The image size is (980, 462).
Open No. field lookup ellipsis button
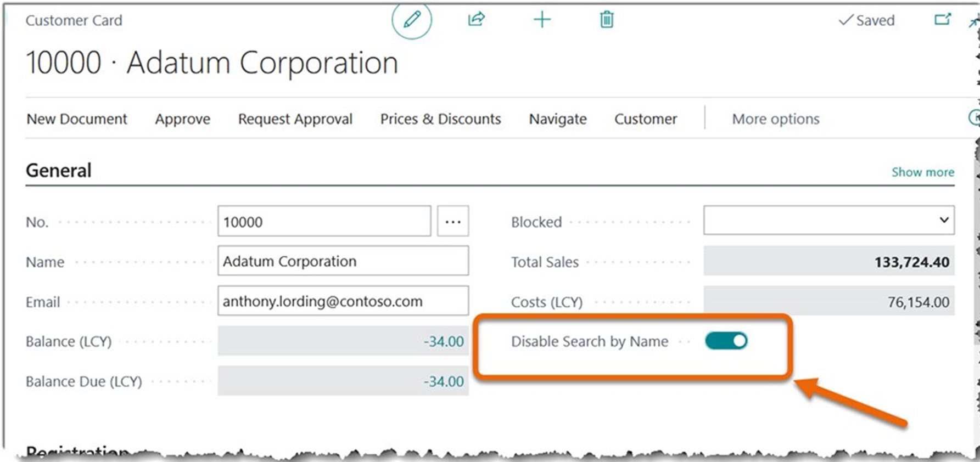453,221
